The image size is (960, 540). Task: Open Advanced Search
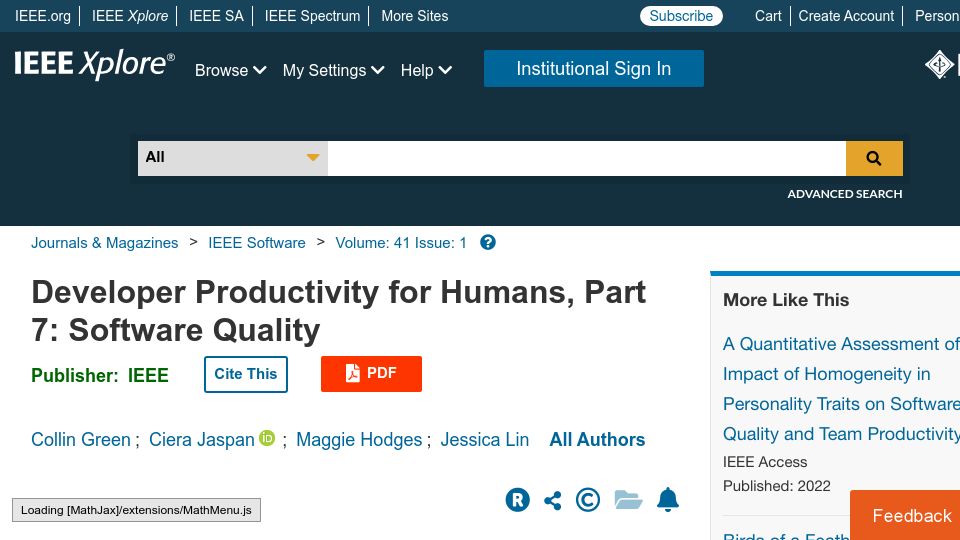point(844,194)
